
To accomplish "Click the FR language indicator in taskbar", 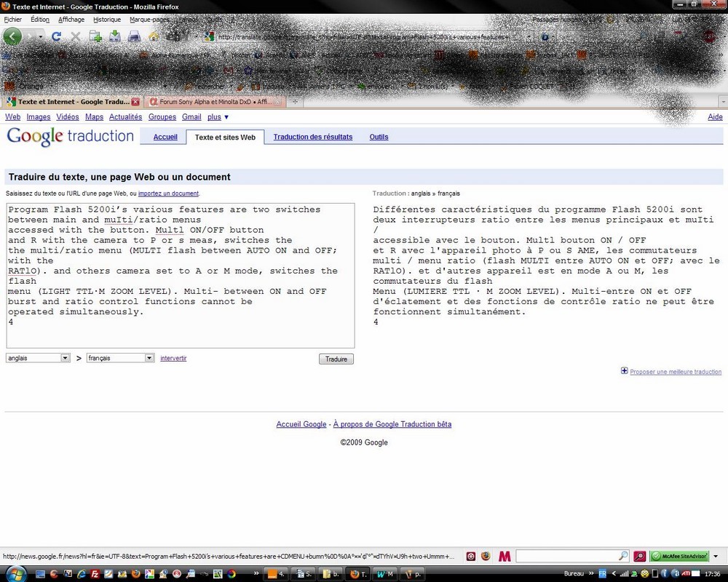I will click(603, 574).
